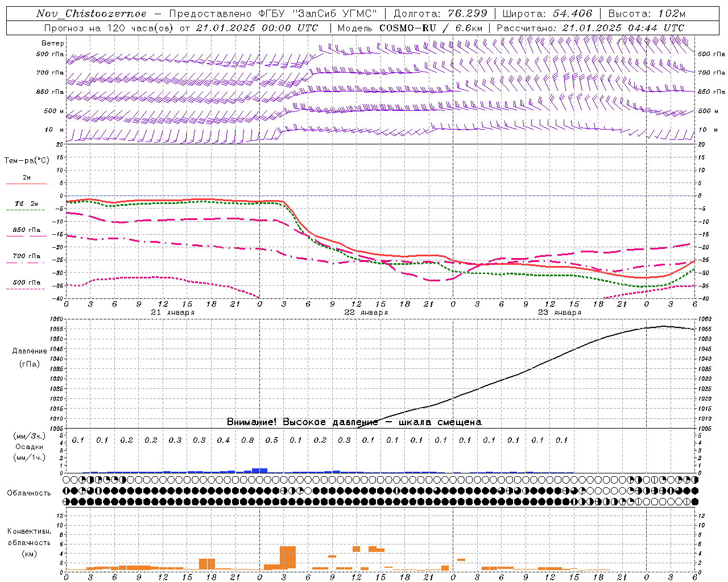Click the '700 гПа' temperature legend entry
Viewport: 728px width, 582px height.
(27, 256)
